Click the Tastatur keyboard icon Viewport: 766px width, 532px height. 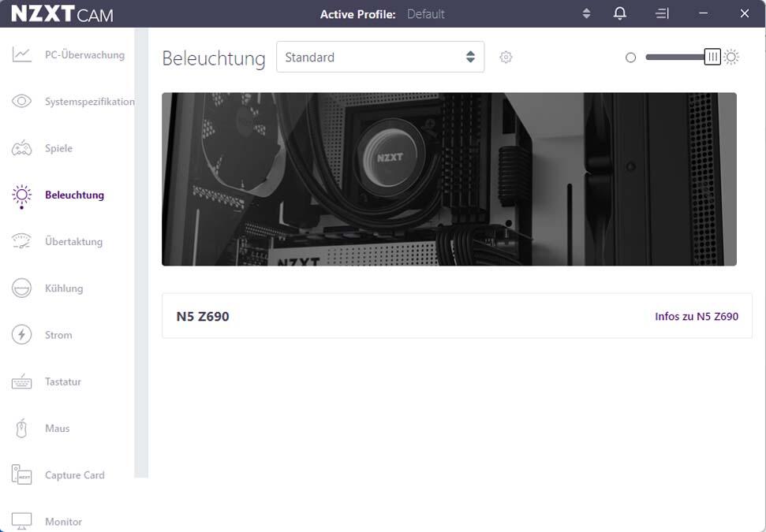(x=21, y=381)
